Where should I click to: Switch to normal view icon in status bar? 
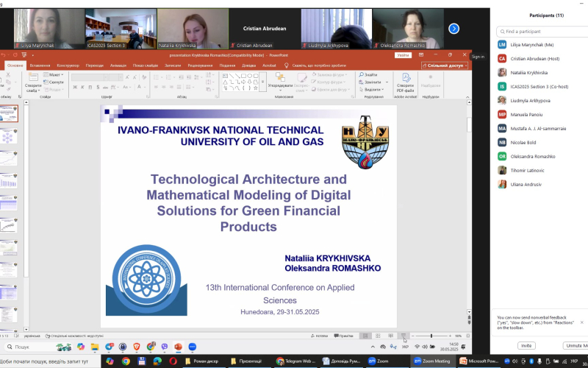[x=365, y=336]
